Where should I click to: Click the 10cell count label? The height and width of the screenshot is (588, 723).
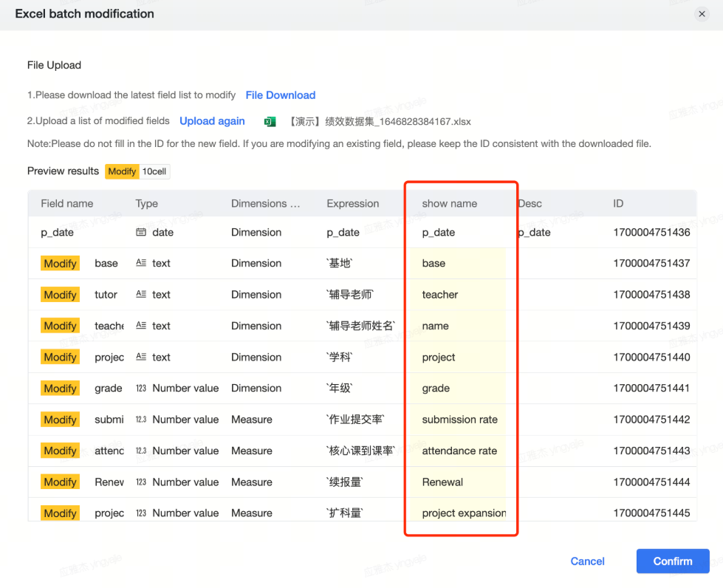(x=154, y=171)
